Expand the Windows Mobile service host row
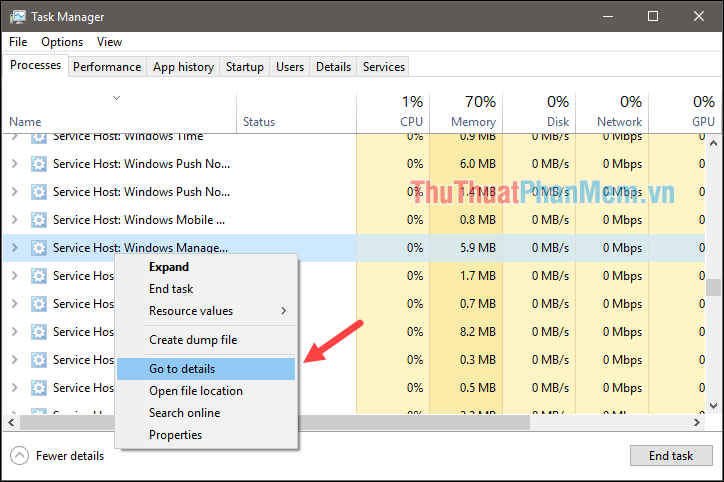This screenshot has height=482, width=724. coord(15,220)
